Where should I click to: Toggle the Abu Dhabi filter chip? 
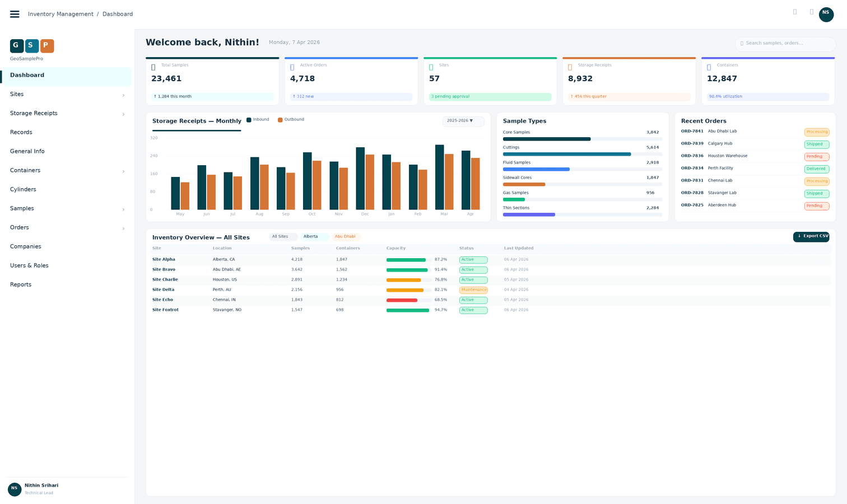pos(346,237)
